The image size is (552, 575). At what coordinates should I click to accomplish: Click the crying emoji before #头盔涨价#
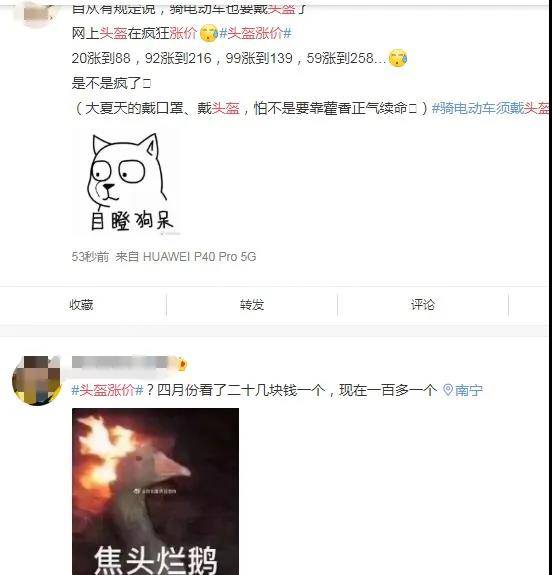click(x=209, y=33)
